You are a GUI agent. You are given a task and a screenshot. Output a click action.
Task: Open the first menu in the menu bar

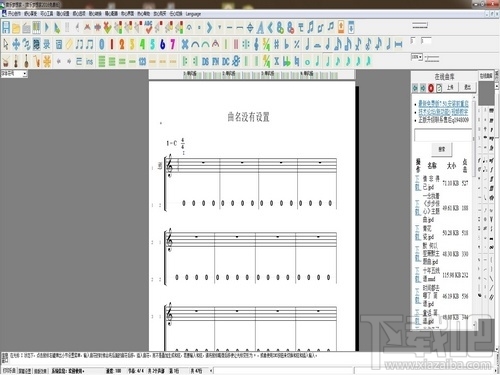pyautogui.click(x=14, y=14)
